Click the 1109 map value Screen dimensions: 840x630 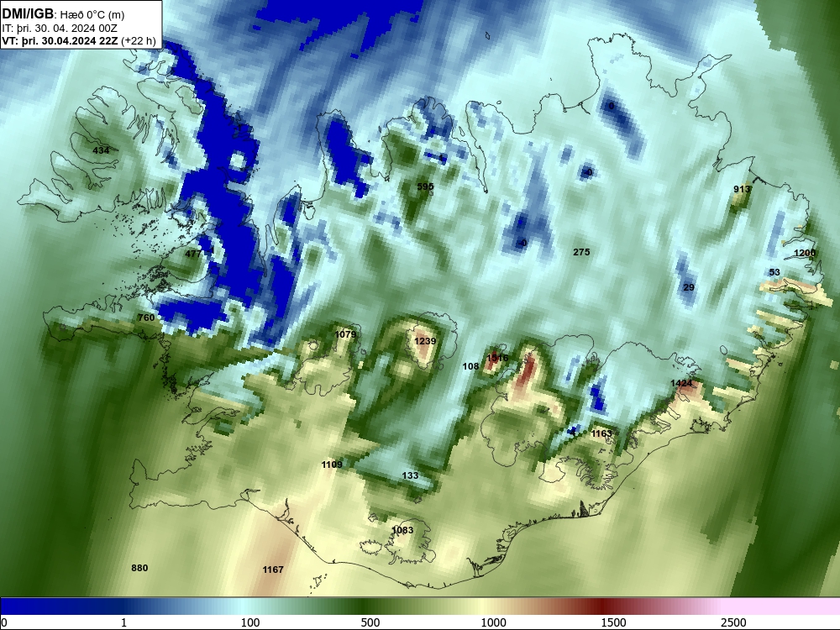click(332, 465)
